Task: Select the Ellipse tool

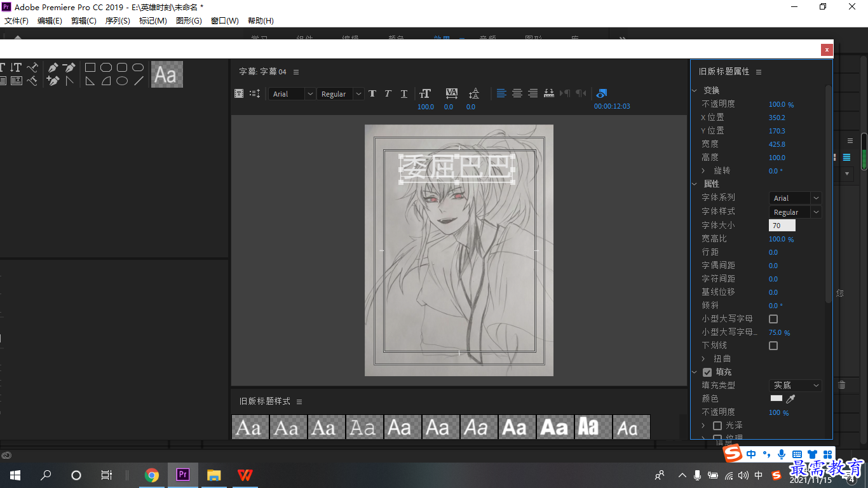Action: [122, 81]
